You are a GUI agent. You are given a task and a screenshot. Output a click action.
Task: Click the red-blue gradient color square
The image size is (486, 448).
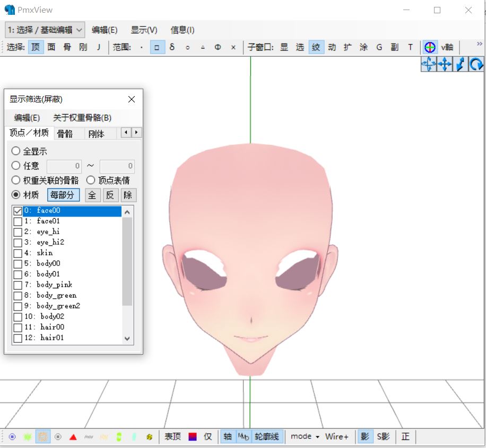(x=193, y=436)
